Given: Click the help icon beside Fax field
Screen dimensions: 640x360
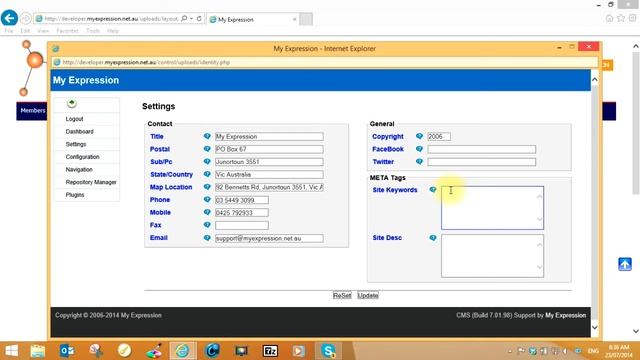Looking at the screenshot, I should (207, 224).
